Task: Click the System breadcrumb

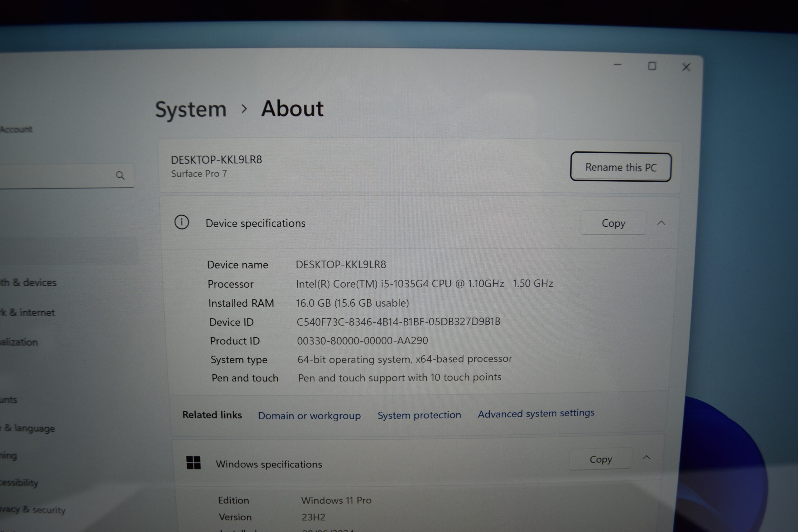Action: tap(191, 110)
